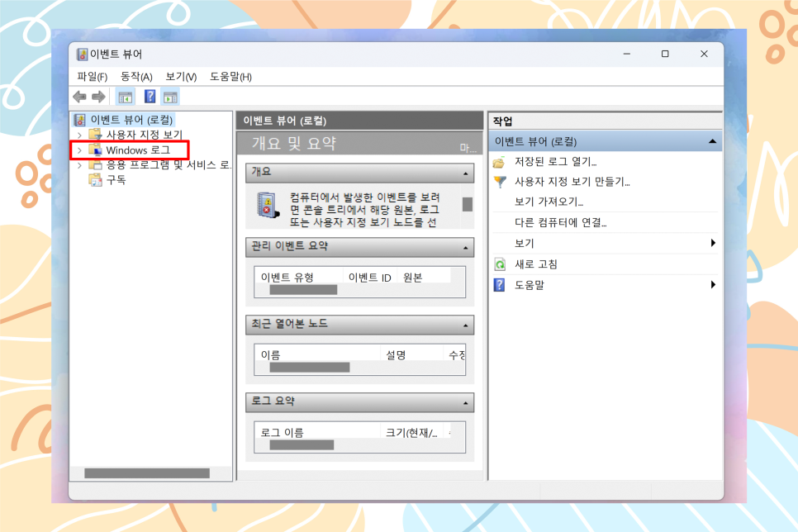
Task: Click the event log book icon in 개요
Action: click(x=268, y=205)
